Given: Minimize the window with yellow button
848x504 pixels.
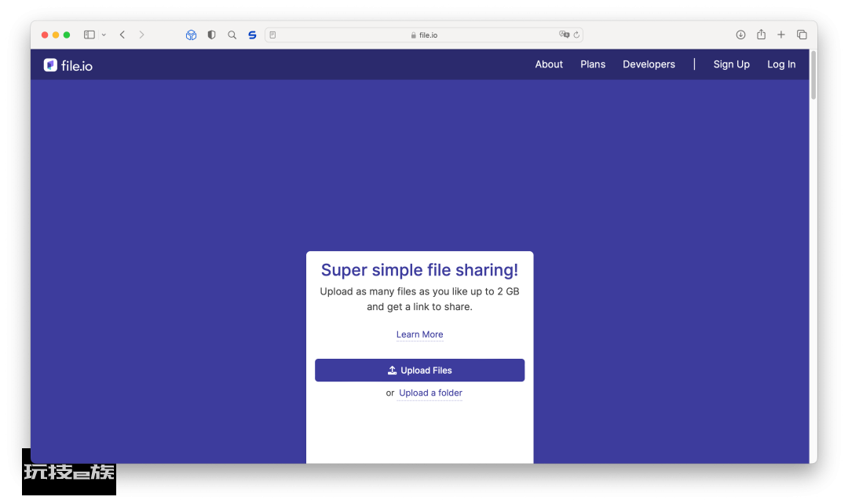Looking at the screenshot, I should tap(56, 35).
